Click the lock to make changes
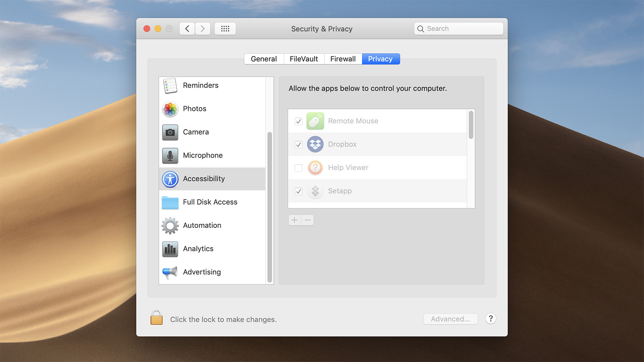644x362 pixels. (156, 318)
